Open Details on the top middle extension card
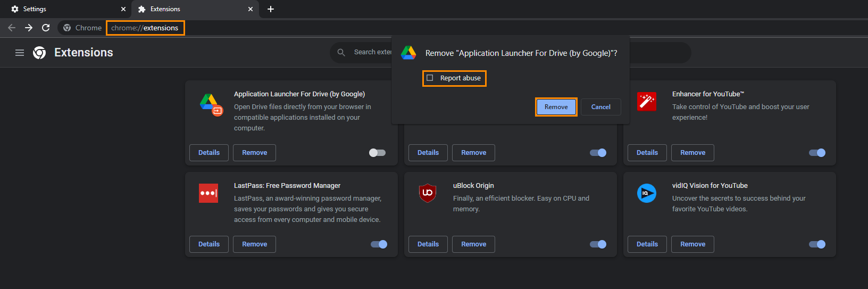 428,153
